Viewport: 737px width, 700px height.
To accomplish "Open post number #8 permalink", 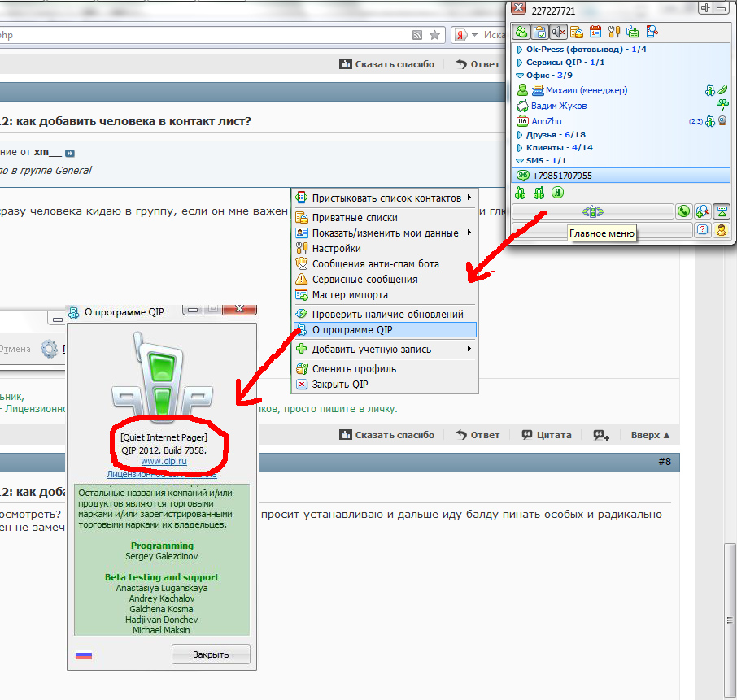I will (665, 462).
